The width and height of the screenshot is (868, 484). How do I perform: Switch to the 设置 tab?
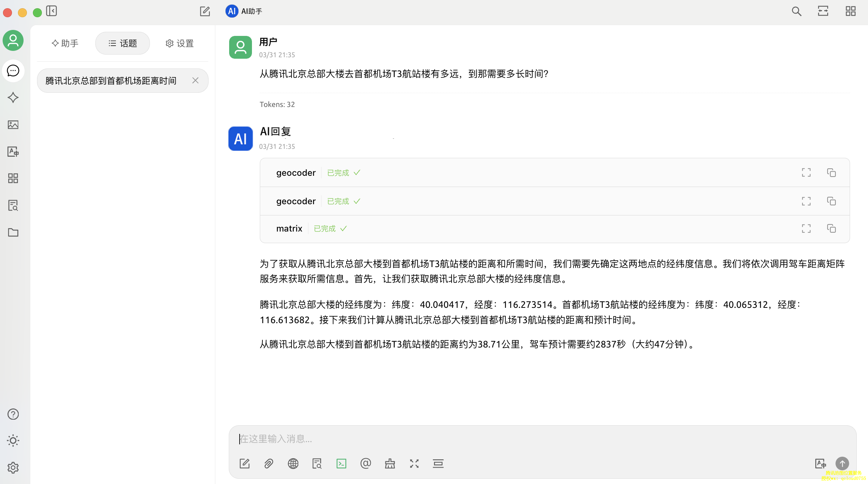(180, 43)
